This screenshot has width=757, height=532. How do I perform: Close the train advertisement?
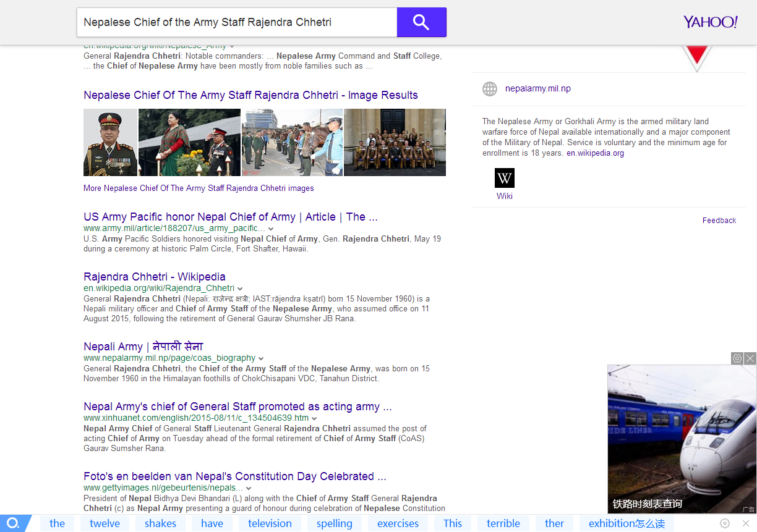tap(750, 358)
